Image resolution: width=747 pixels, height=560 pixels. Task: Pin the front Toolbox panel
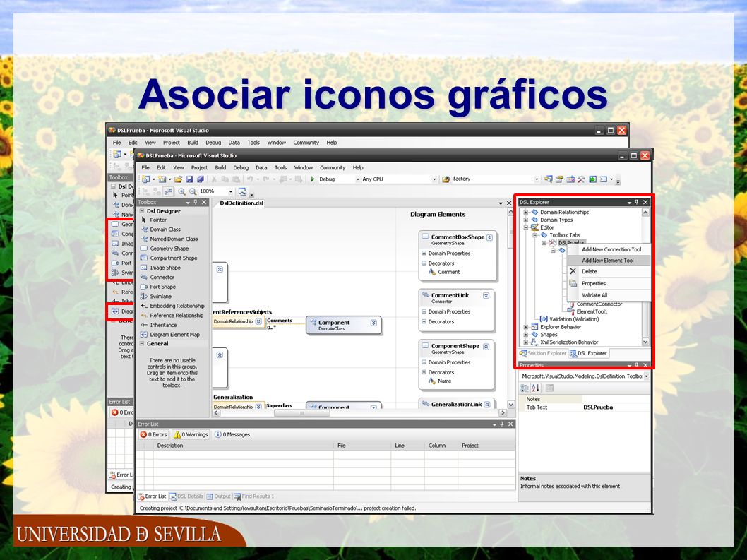196,202
